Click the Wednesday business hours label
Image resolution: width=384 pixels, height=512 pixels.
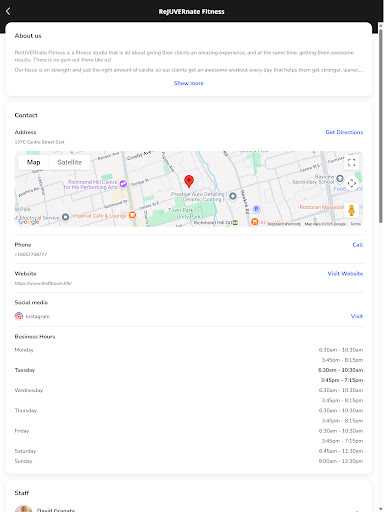[x=29, y=390]
